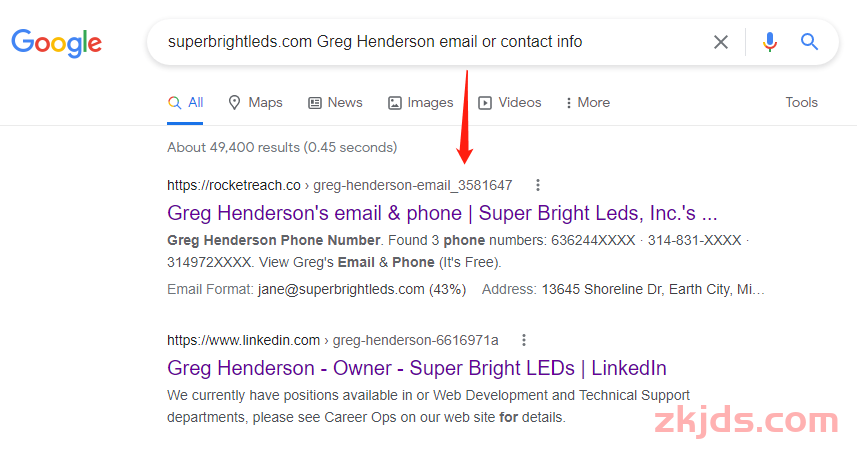The width and height of the screenshot is (857, 452).
Task: Switch to the News tab
Action: click(335, 102)
